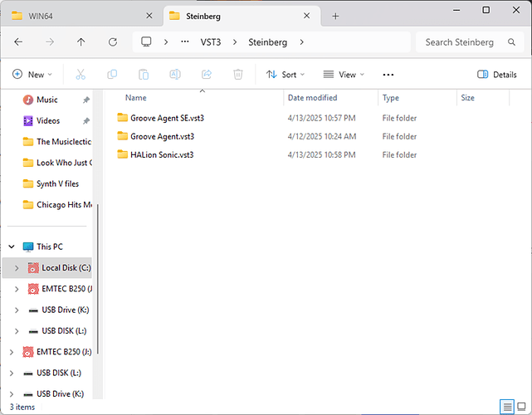Go back with the Back arrow

click(18, 42)
